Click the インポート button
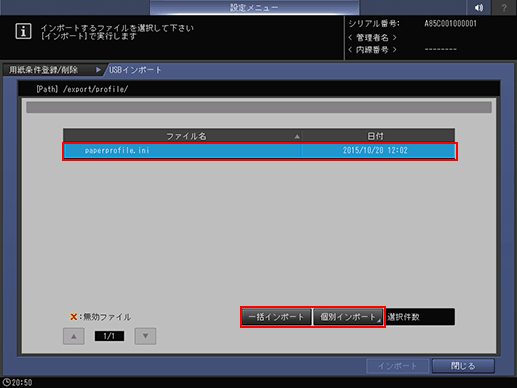Image resolution: width=517 pixels, height=388 pixels. pyautogui.click(x=397, y=366)
